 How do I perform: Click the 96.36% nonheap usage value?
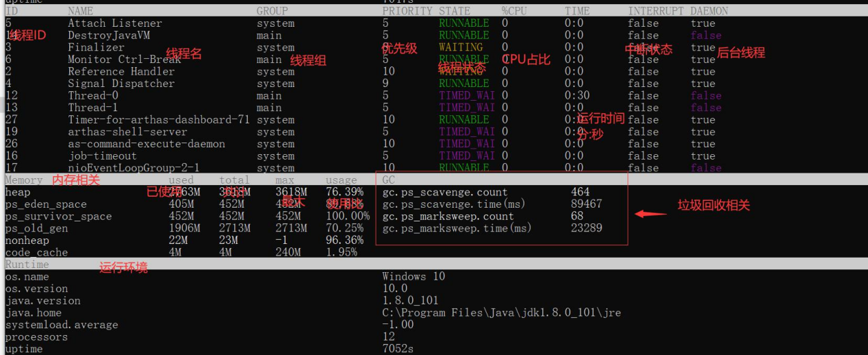pos(344,241)
